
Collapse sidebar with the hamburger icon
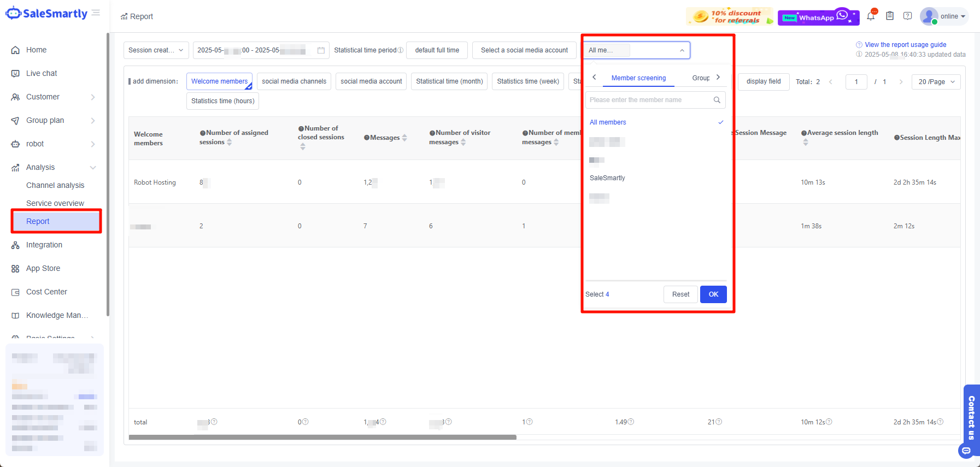click(96, 13)
